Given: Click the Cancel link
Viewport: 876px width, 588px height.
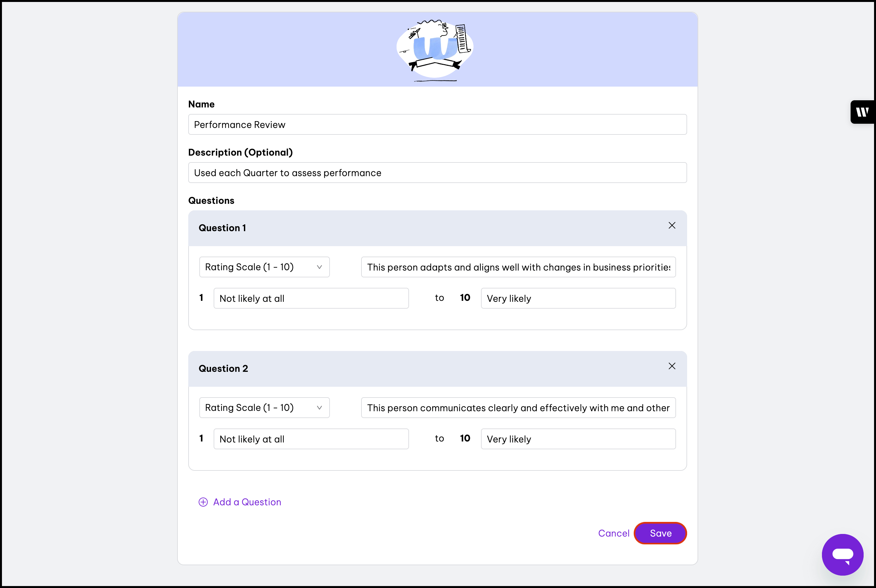Looking at the screenshot, I should pos(614,533).
